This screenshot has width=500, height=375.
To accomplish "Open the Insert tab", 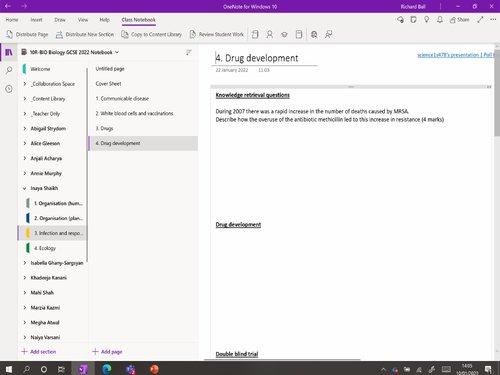I will point(36,20).
